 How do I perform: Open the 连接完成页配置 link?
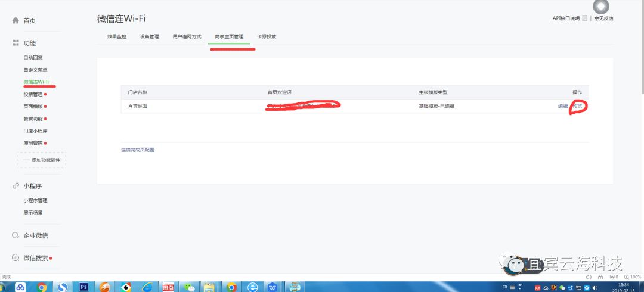(137, 150)
